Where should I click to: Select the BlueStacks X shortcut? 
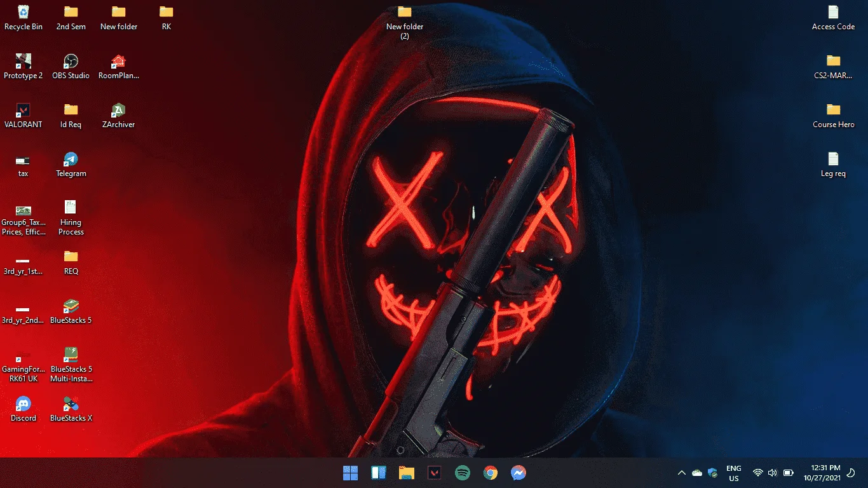(x=71, y=409)
